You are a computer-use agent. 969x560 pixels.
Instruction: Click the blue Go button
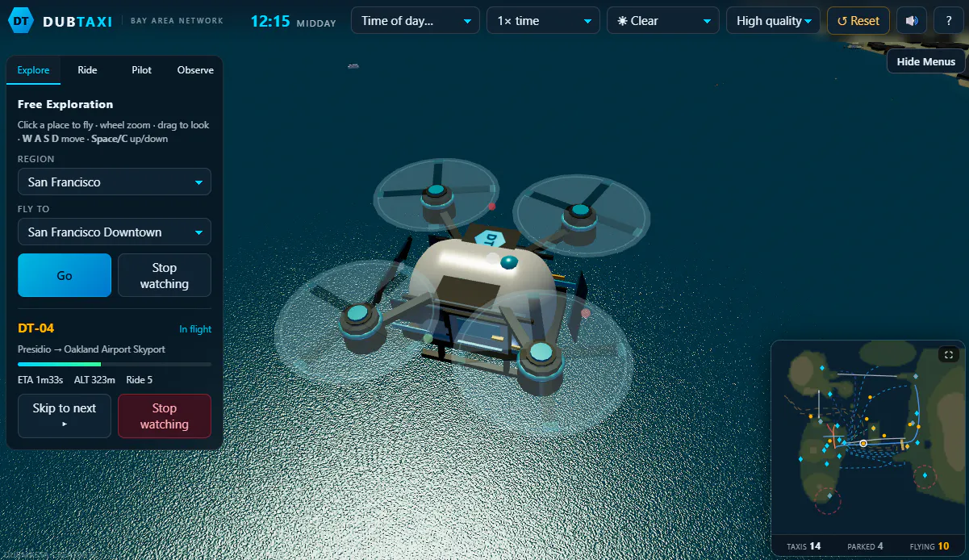coord(65,275)
